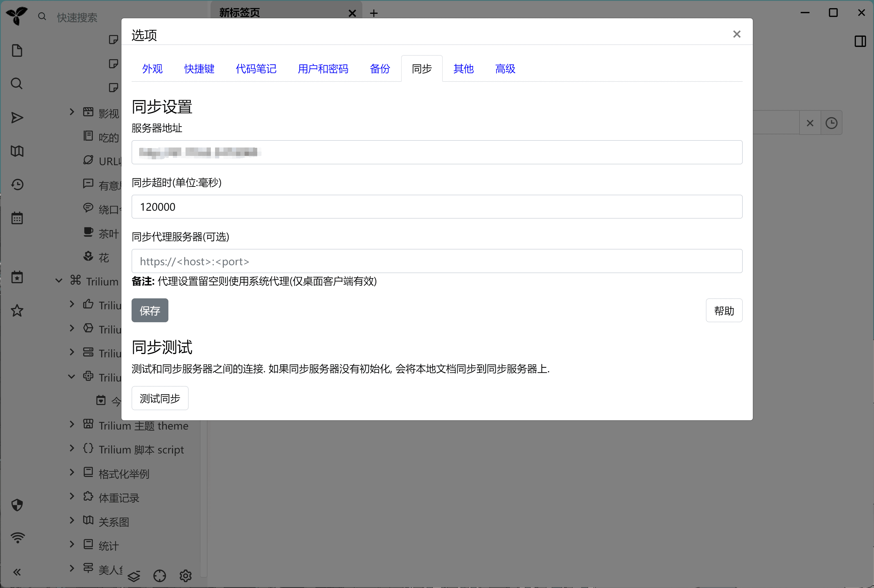The image size is (874, 588).
Task: Click the sync status wifi icon
Action: pyautogui.click(x=18, y=538)
